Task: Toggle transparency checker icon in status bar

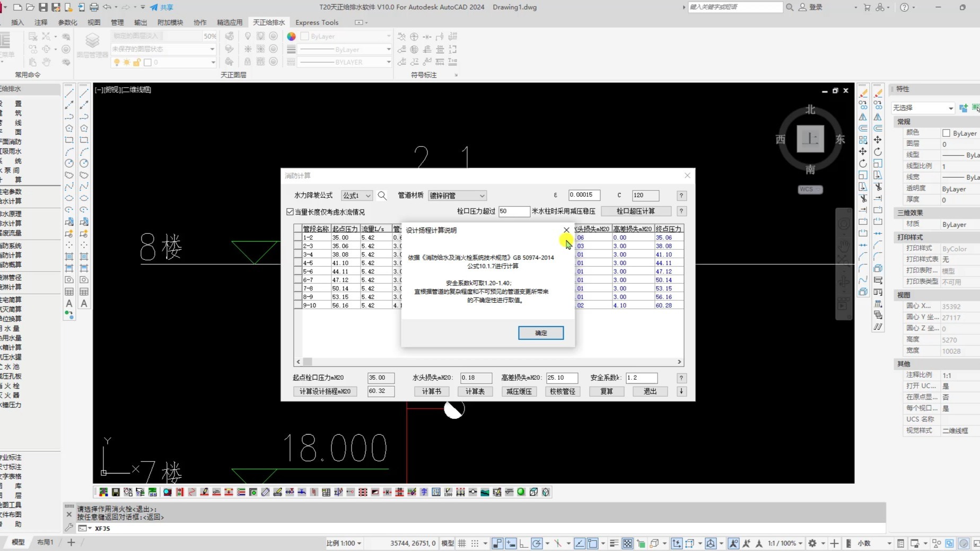Action: [x=627, y=543]
